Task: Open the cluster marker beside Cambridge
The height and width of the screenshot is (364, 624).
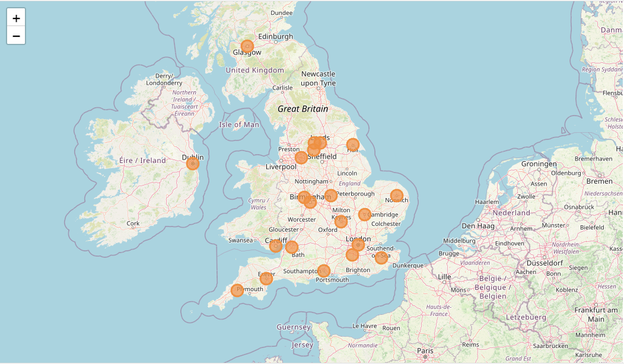Action: pyautogui.click(x=364, y=215)
